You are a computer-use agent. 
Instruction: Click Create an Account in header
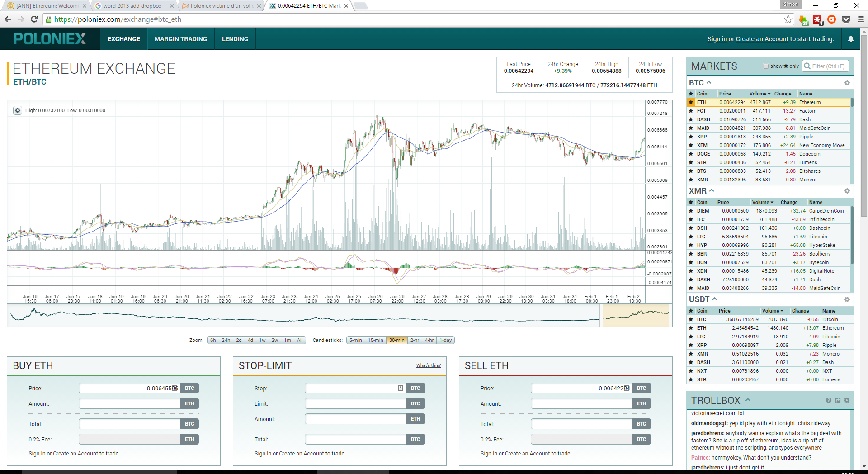tap(762, 39)
